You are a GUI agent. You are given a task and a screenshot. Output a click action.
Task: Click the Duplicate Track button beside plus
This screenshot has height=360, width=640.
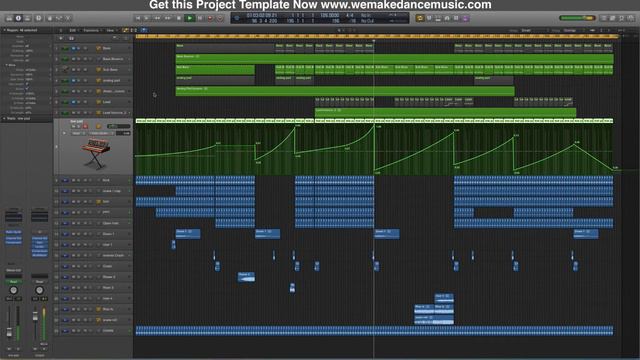71,38
